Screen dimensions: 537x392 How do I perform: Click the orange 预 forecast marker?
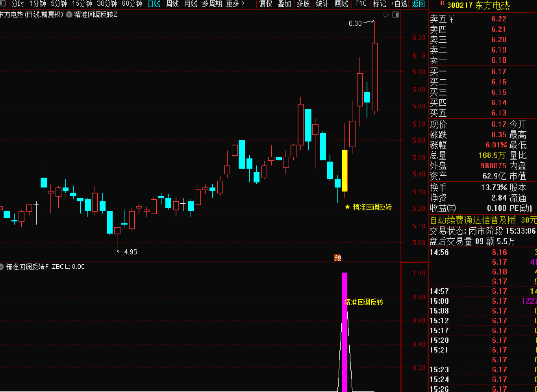point(338,258)
